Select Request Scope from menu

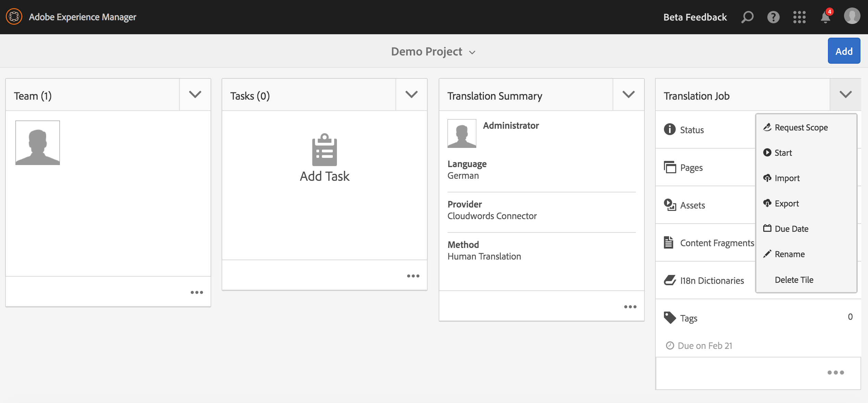(x=801, y=127)
